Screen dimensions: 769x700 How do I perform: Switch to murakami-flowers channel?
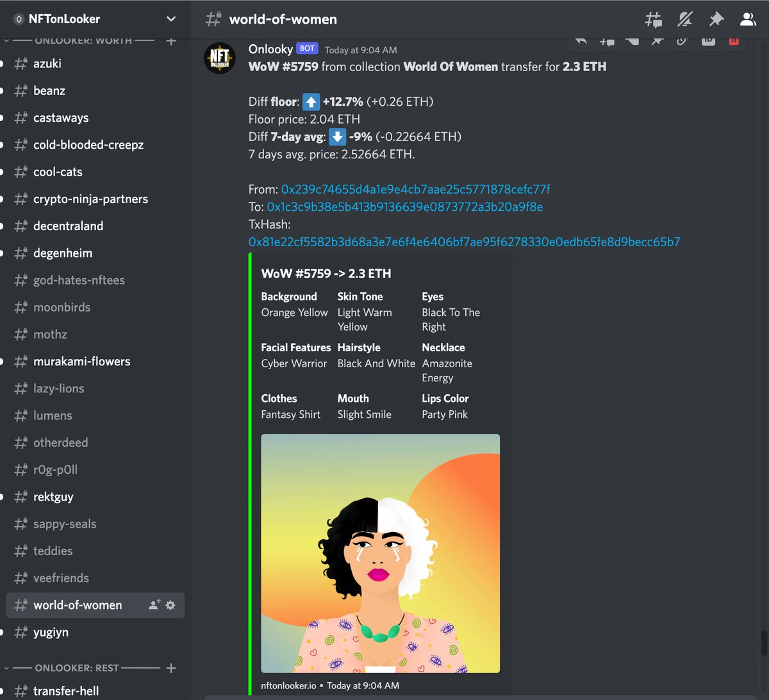coord(95,362)
